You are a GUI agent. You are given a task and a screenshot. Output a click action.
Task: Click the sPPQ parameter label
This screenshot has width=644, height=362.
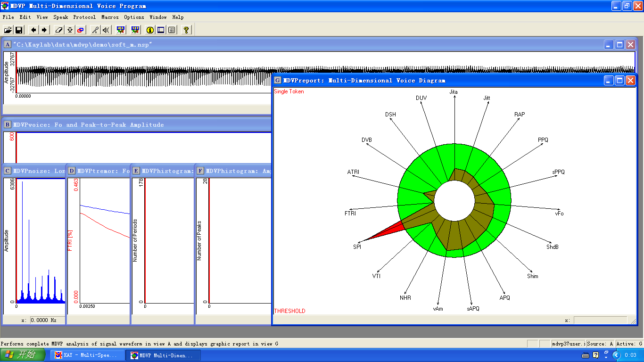(558, 172)
